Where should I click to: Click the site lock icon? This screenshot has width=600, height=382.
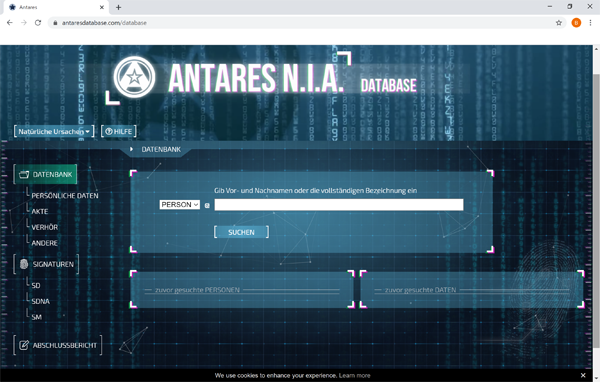coord(55,23)
